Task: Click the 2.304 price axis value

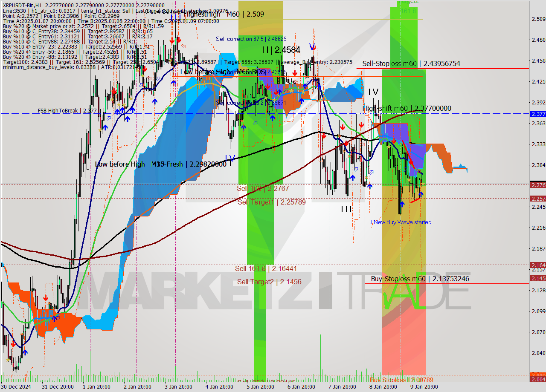Action: point(538,165)
